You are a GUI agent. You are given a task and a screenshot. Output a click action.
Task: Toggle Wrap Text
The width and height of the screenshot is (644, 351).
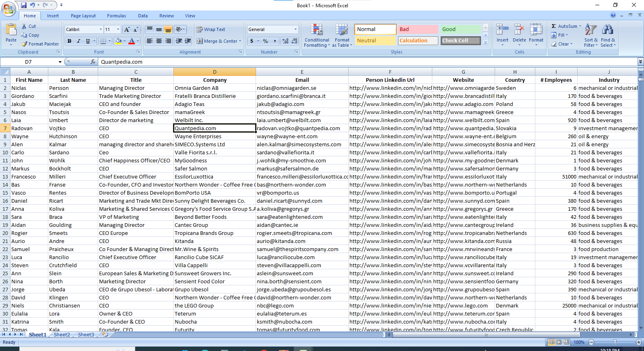[x=211, y=29]
